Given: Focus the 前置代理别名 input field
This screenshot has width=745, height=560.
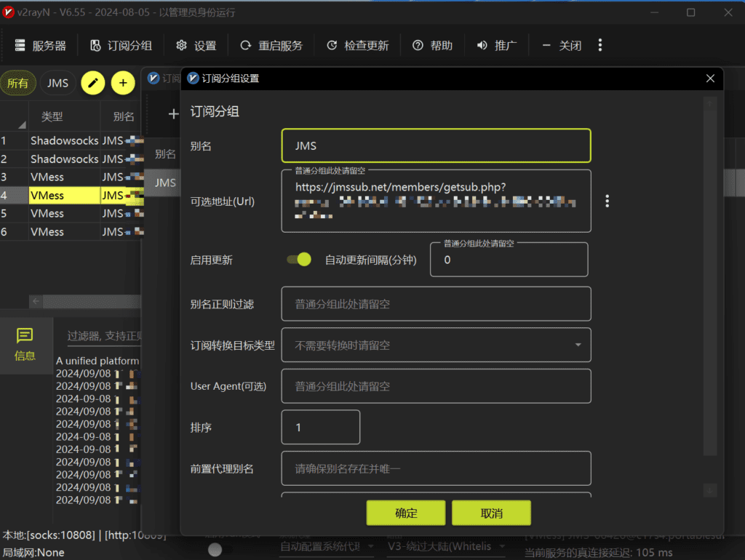Looking at the screenshot, I should tap(437, 469).
